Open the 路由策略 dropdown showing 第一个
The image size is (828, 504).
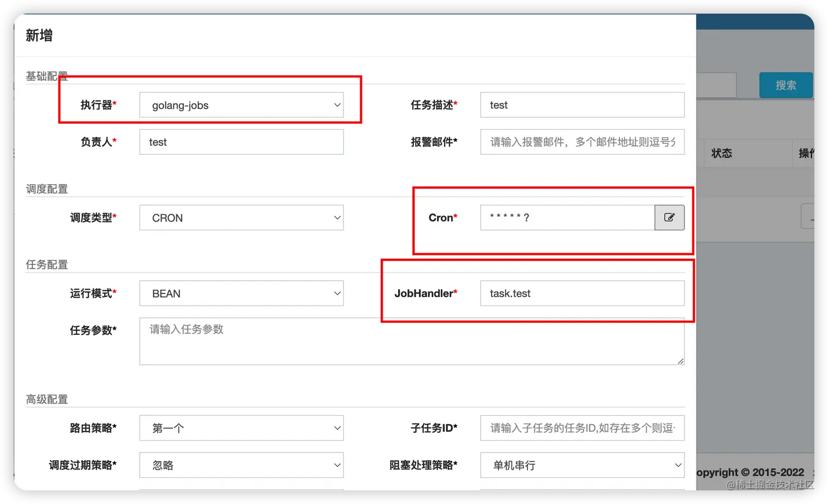242,428
